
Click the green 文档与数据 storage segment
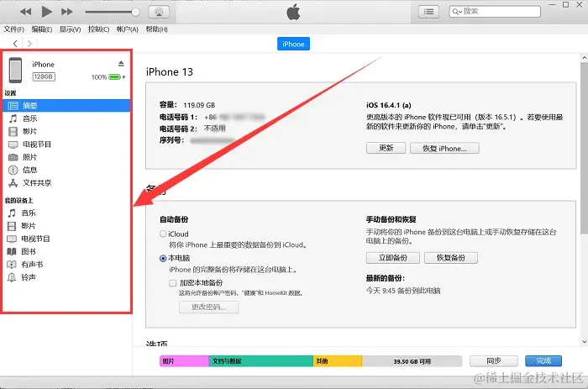[x=261, y=361]
